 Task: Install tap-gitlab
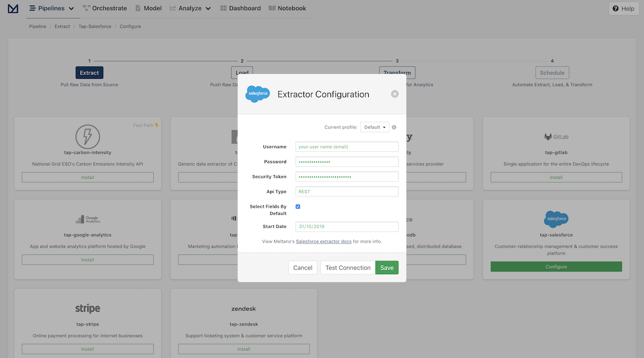[x=556, y=177]
